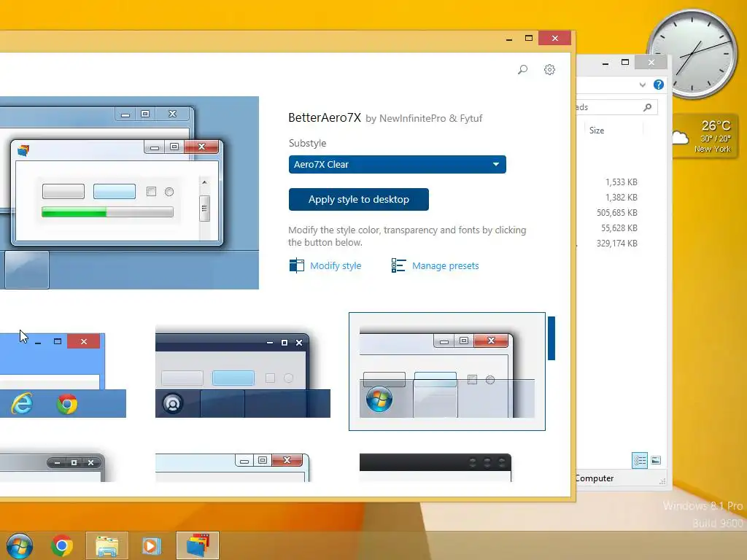The width and height of the screenshot is (747, 560).
Task: Click the Help question mark in Explorer window
Action: point(659,85)
